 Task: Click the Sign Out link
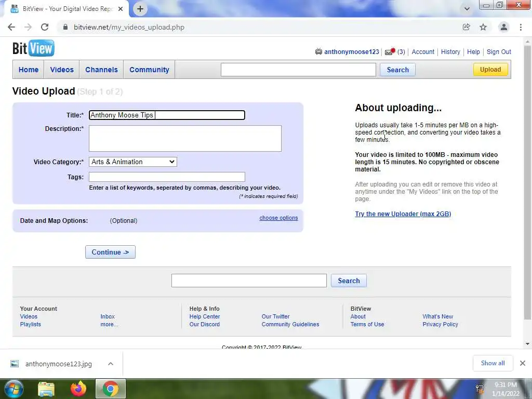[x=499, y=52]
